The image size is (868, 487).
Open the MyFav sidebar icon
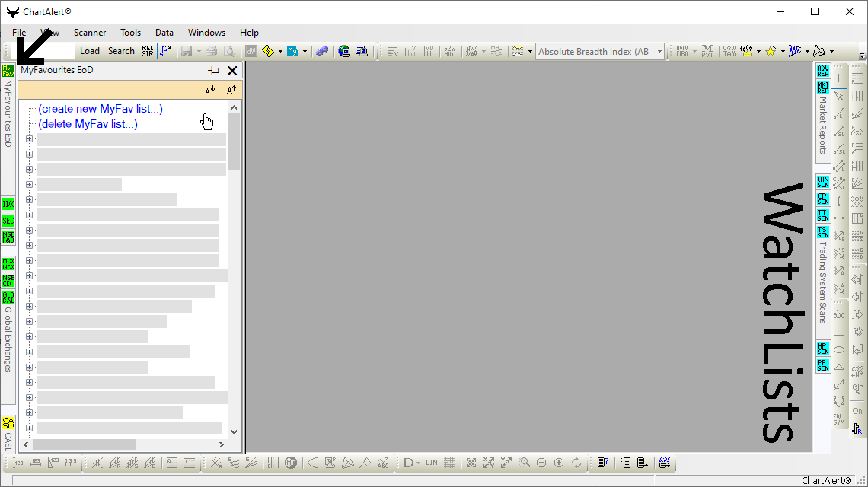(x=8, y=70)
